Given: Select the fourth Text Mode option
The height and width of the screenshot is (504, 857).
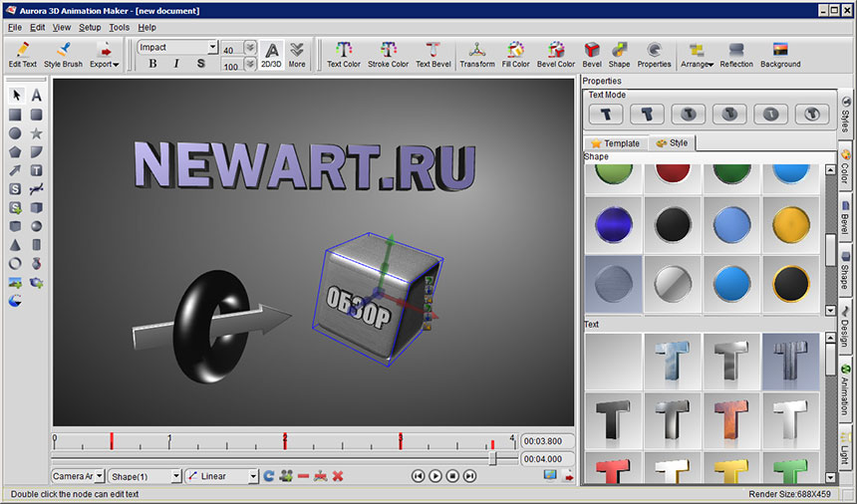Looking at the screenshot, I should (729, 115).
